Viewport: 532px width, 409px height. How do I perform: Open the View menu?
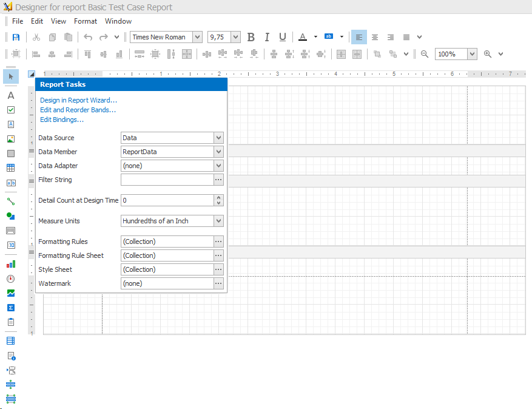coord(59,21)
